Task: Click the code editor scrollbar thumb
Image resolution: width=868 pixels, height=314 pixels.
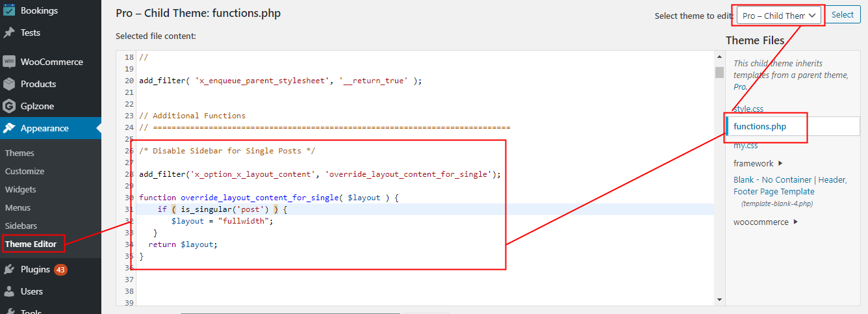Action: click(719, 72)
